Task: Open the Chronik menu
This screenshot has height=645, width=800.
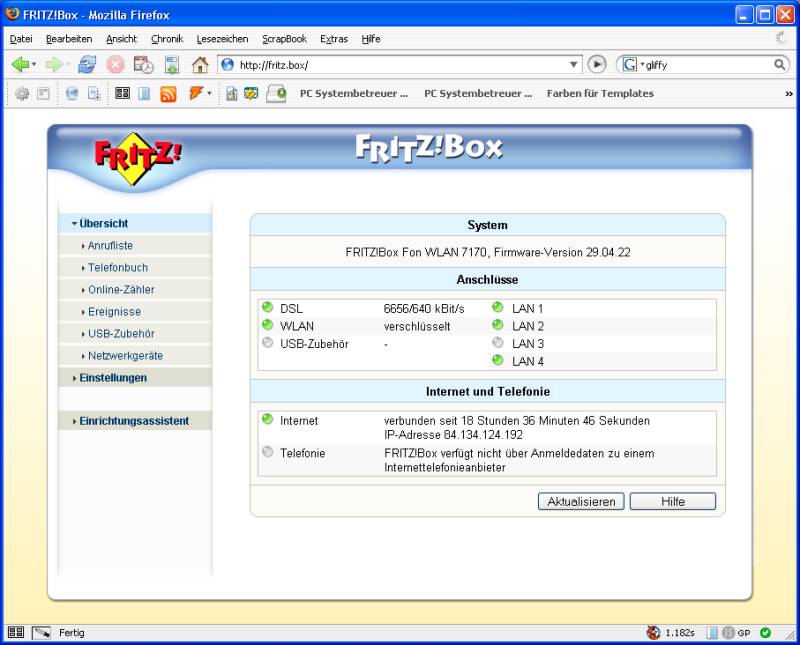Action: tap(167, 39)
